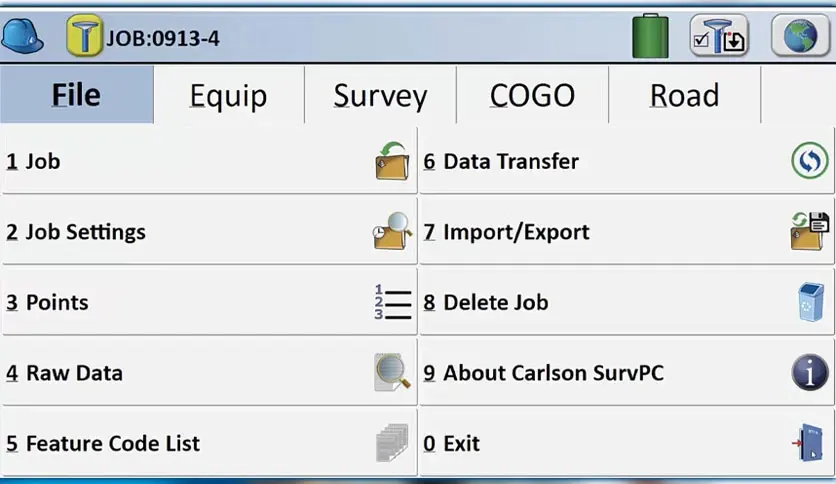Switch to the Survey tab
836x484 pixels.
(x=381, y=95)
